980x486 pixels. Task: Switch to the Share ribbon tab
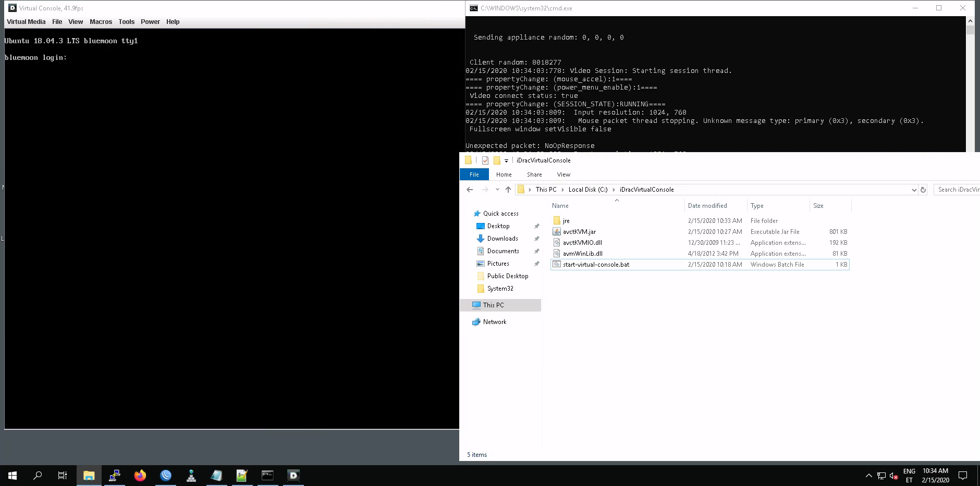[534, 175]
